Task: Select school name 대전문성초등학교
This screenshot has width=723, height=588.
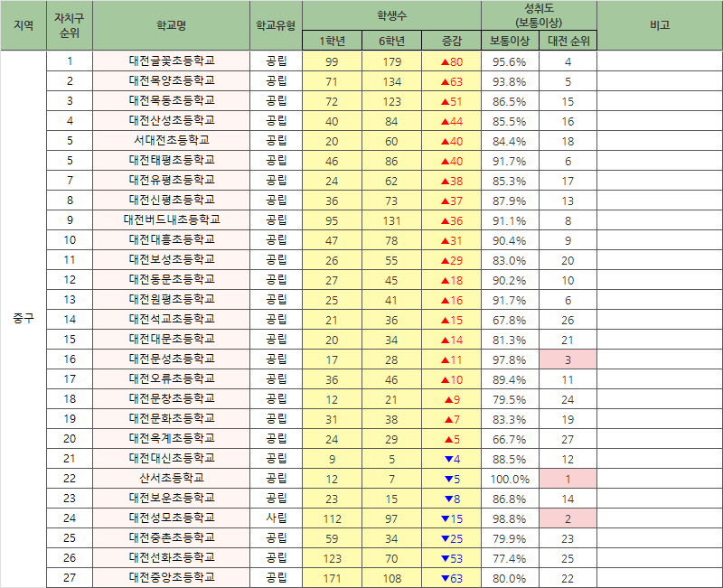Action: pyautogui.click(x=171, y=359)
